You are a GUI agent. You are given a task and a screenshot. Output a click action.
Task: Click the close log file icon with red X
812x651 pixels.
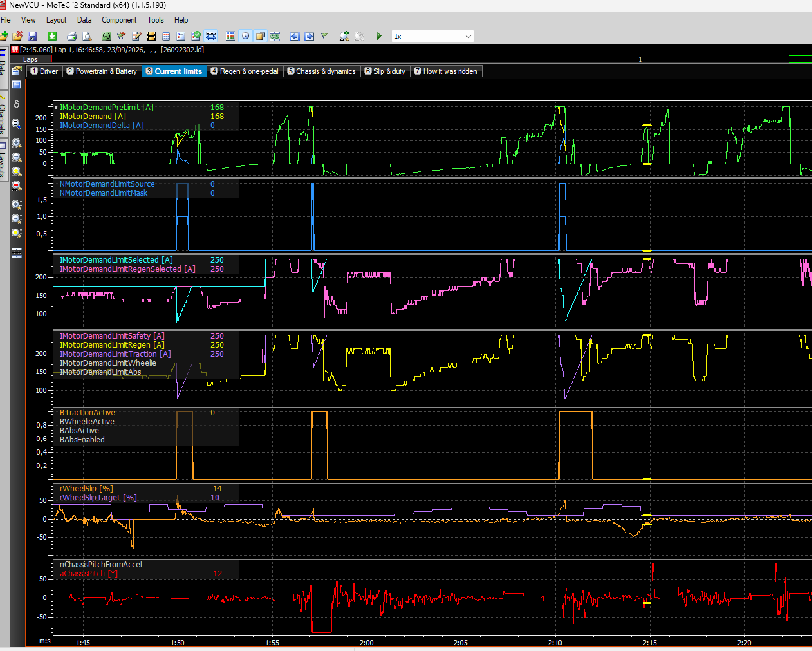pyautogui.click(x=17, y=36)
